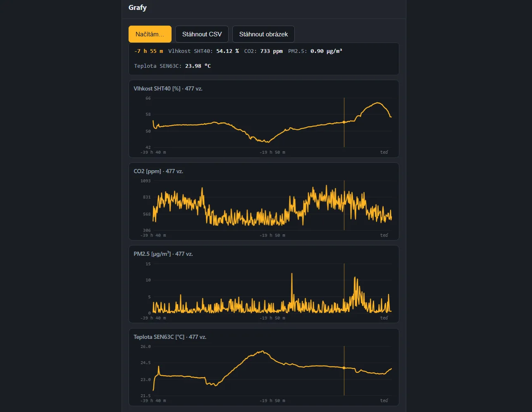Click the vertical cursor line in CO2 chart
The width and height of the screenshot is (532, 412).
344,205
